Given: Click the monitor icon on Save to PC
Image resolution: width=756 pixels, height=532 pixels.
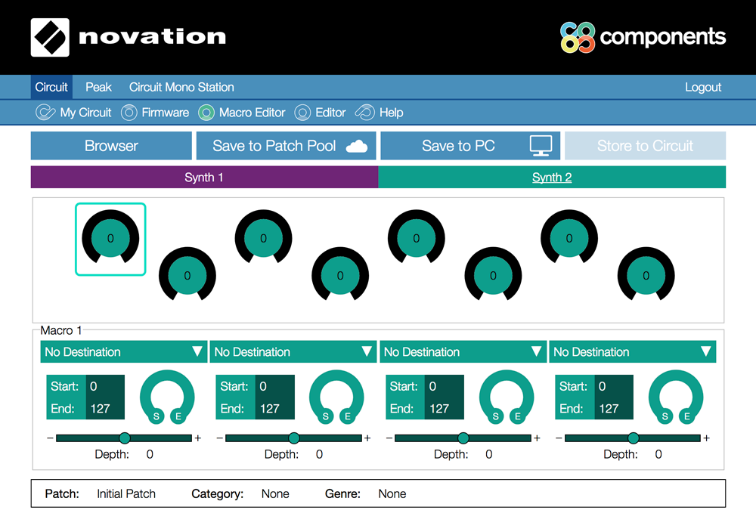Looking at the screenshot, I should [x=541, y=146].
